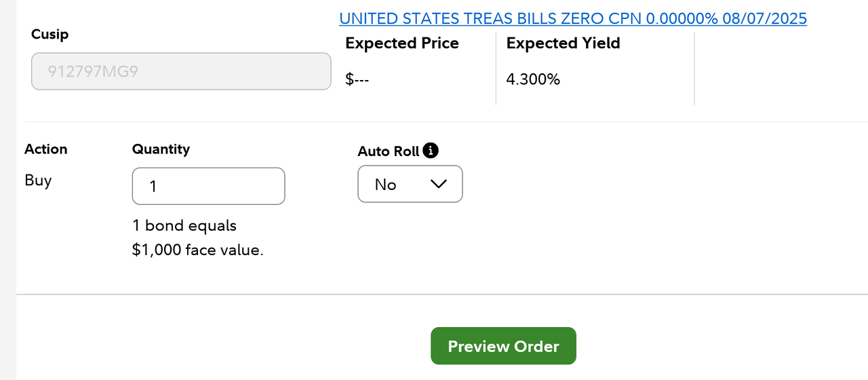
Task: Open the Auto Roll dropdown chevron
Action: (439, 185)
